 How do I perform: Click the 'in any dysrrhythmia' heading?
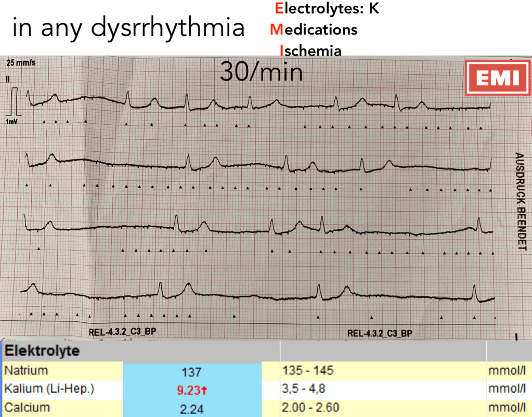128,29
